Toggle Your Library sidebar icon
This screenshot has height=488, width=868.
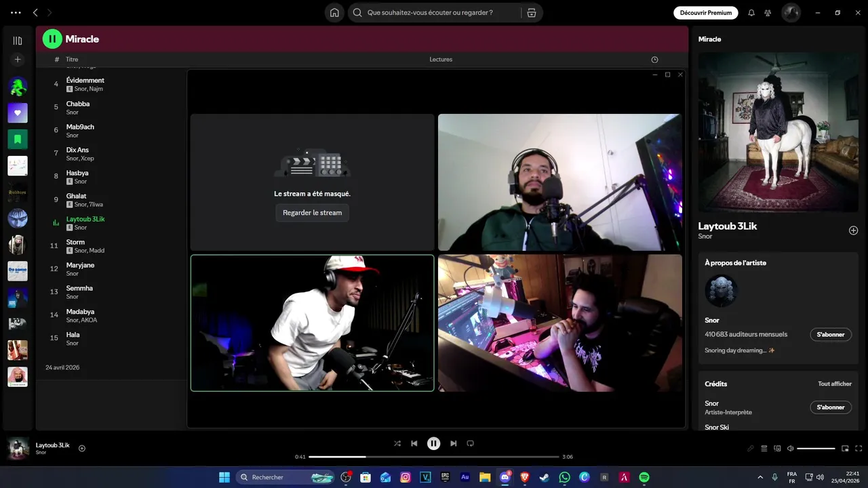tap(18, 41)
